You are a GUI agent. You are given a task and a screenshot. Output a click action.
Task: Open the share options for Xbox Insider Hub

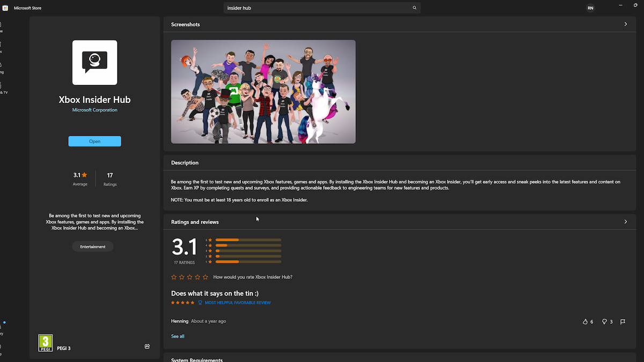(x=147, y=346)
